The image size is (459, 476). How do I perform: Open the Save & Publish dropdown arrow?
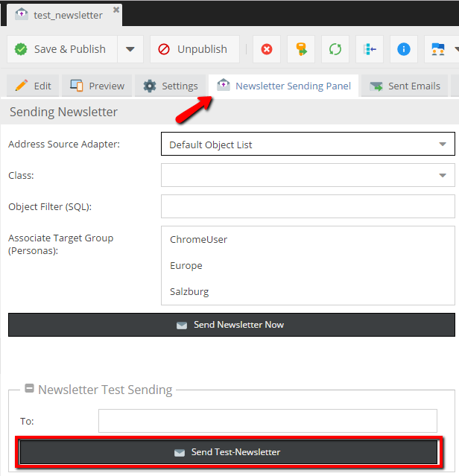point(130,49)
